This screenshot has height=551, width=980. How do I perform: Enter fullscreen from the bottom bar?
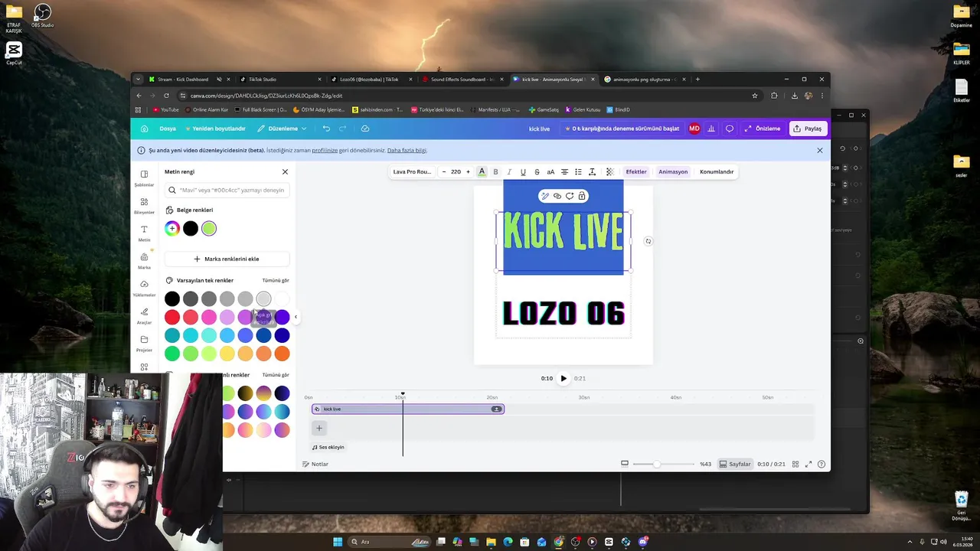[808, 464]
